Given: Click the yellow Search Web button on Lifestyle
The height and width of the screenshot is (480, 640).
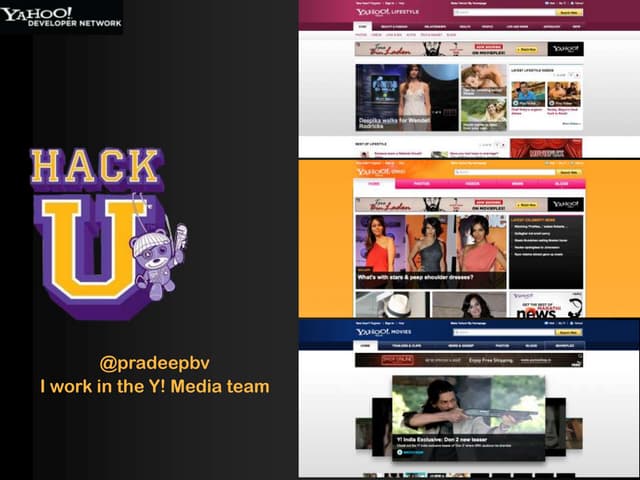Looking at the screenshot, I should point(569,13).
